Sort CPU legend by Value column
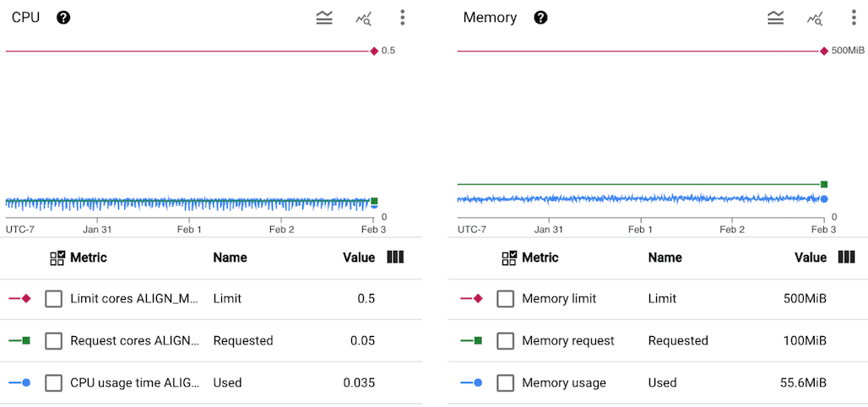The height and width of the screenshot is (407, 868). (359, 258)
